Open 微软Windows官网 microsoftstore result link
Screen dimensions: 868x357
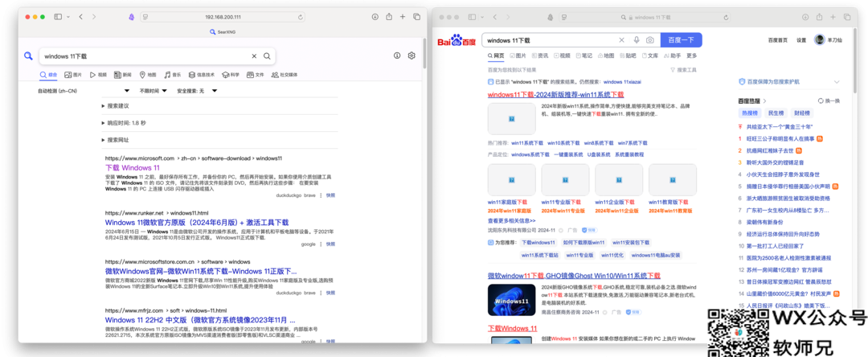point(201,271)
